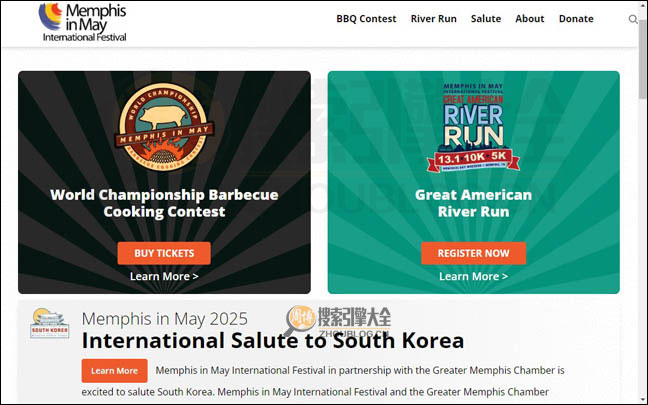The height and width of the screenshot is (405, 648).
Task: Click the International Salute to South Korea heading
Action: [273, 341]
